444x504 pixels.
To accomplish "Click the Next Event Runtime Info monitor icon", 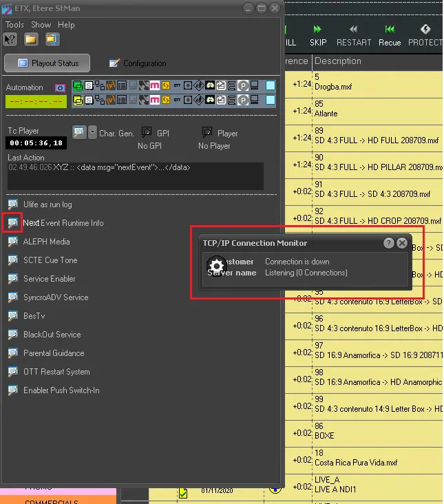I will click(12, 223).
